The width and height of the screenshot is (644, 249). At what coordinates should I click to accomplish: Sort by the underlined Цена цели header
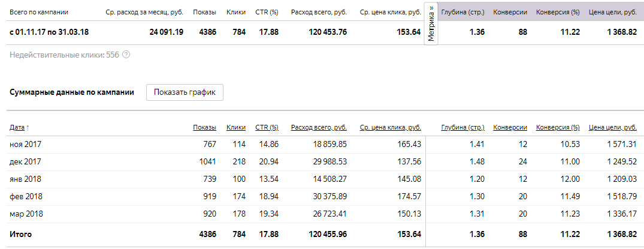(613, 127)
